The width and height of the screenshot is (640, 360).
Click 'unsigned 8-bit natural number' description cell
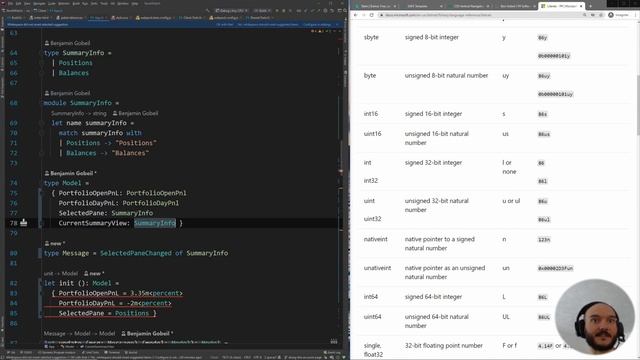pos(446,76)
